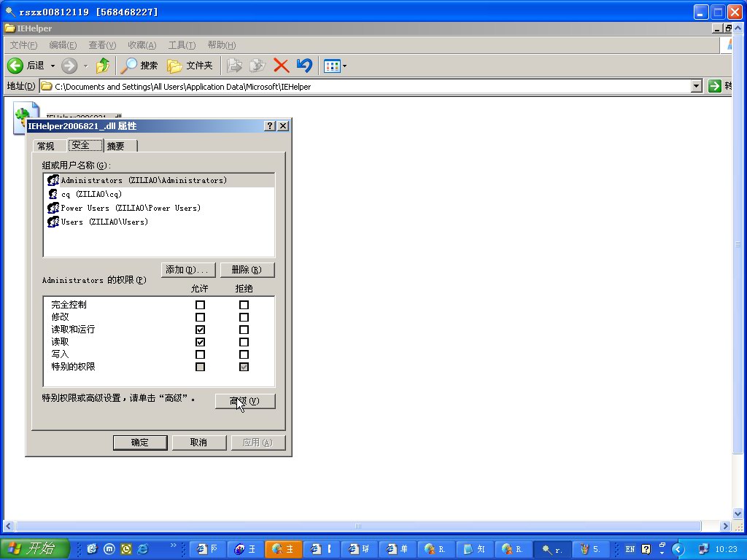Untick Allow for 读取和运行

click(x=200, y=330)
